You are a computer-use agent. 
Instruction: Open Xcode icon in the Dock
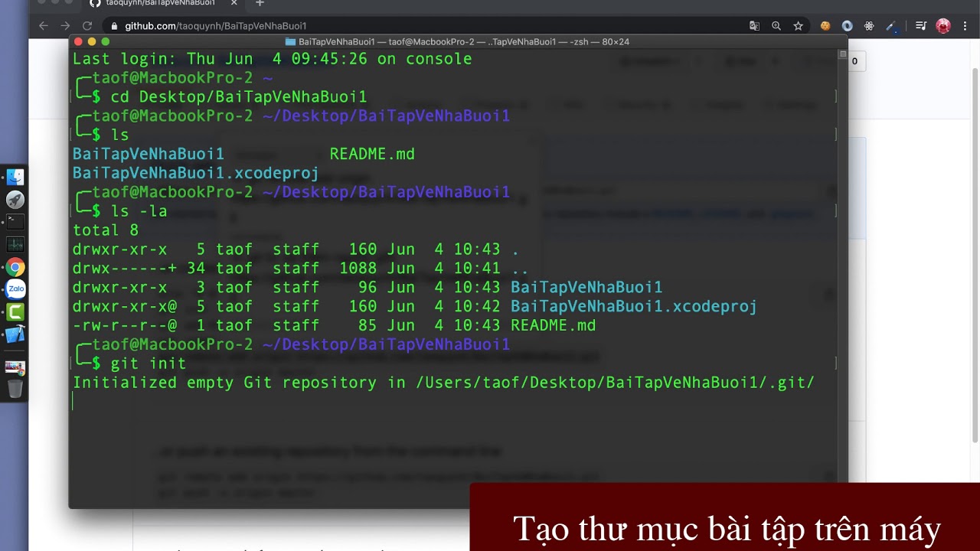click(15, 334)
